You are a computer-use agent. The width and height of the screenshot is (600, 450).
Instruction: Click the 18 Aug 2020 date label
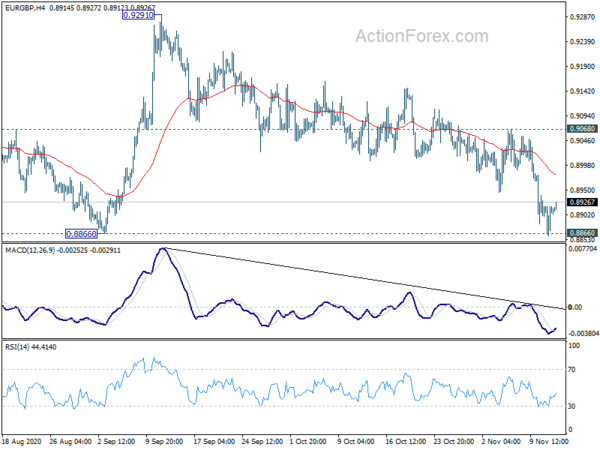[x=21, y=441]
